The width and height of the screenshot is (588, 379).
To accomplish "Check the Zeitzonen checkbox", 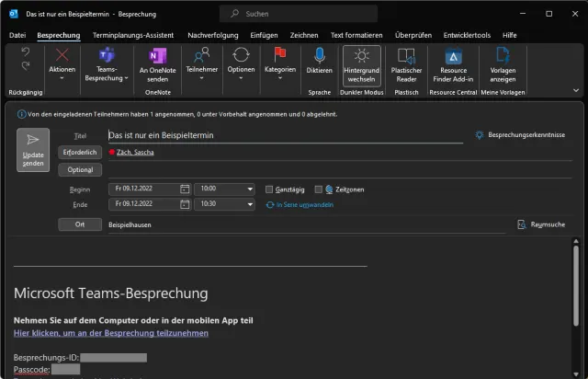I will pos(317,189).
